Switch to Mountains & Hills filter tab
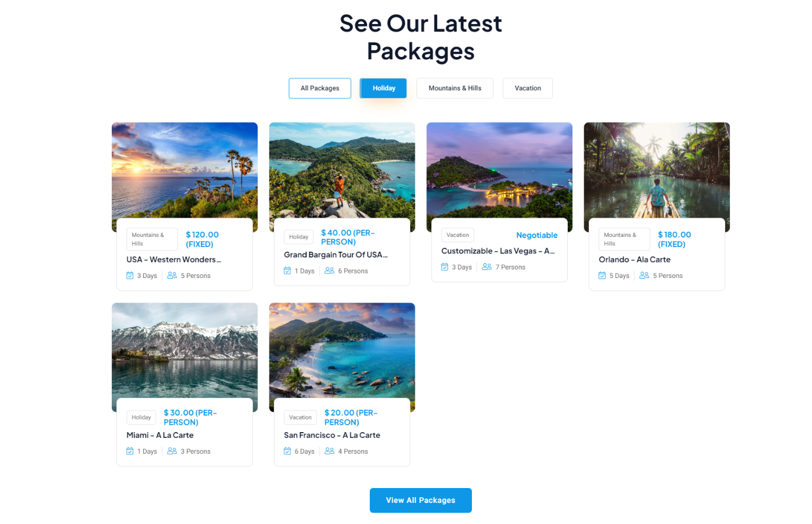The height and width of the screenshot is (524, 812). tap(455, 88)
